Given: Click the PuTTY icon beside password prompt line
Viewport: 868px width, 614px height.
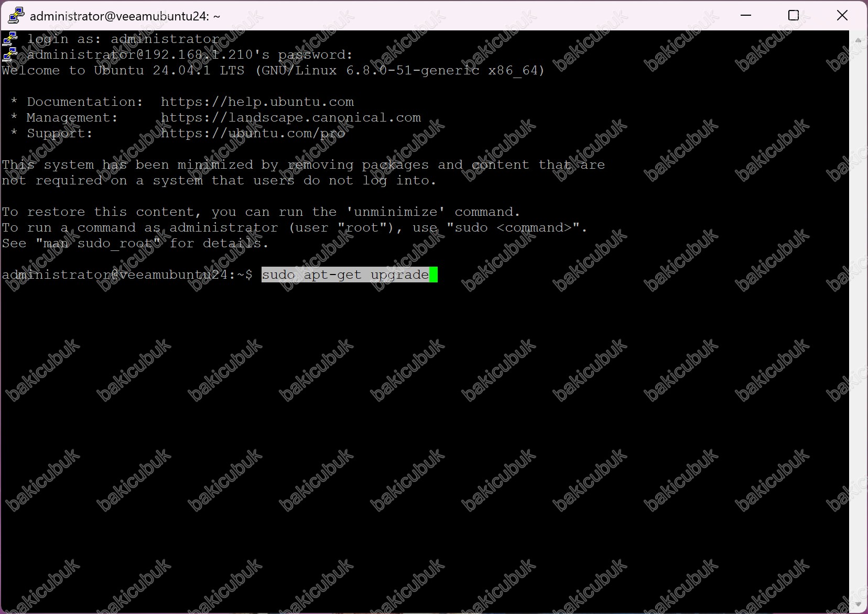Looking at the screenshot, I should pyautogui.click(x=10, y=54).
